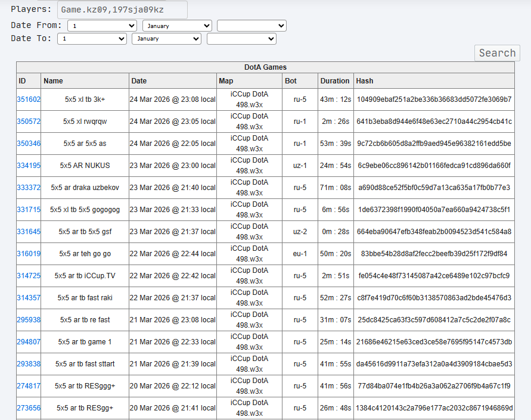
Task: Select game name '5x5 ar tb RESggg+'
Action: [x=85, y=386]
